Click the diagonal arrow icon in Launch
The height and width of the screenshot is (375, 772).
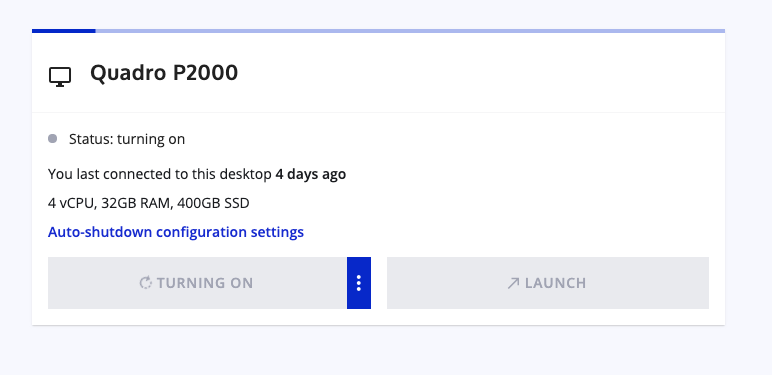[x=514, y=283]
